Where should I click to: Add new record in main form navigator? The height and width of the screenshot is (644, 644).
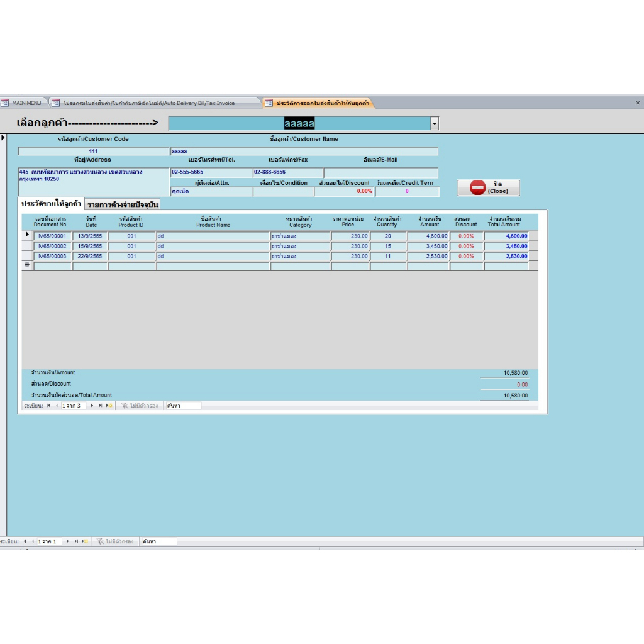pyautogui.click(x=85, y=541)
